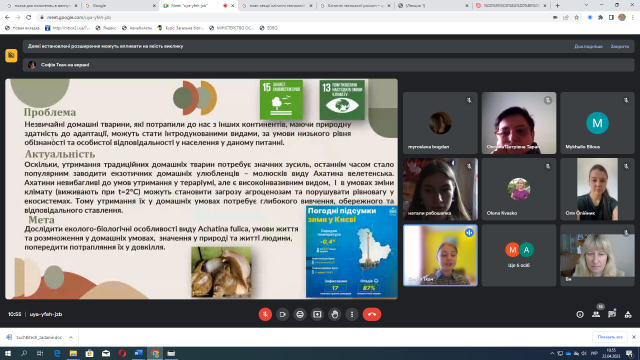640x360 pixels.
Task: Launch Opera from the taskbar
Action: [122, 353]
